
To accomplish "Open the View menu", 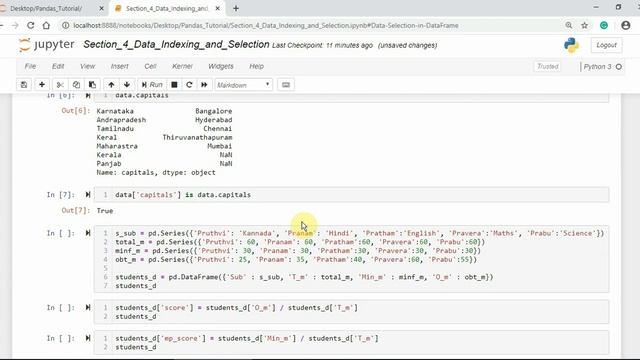I will point(87,66).
